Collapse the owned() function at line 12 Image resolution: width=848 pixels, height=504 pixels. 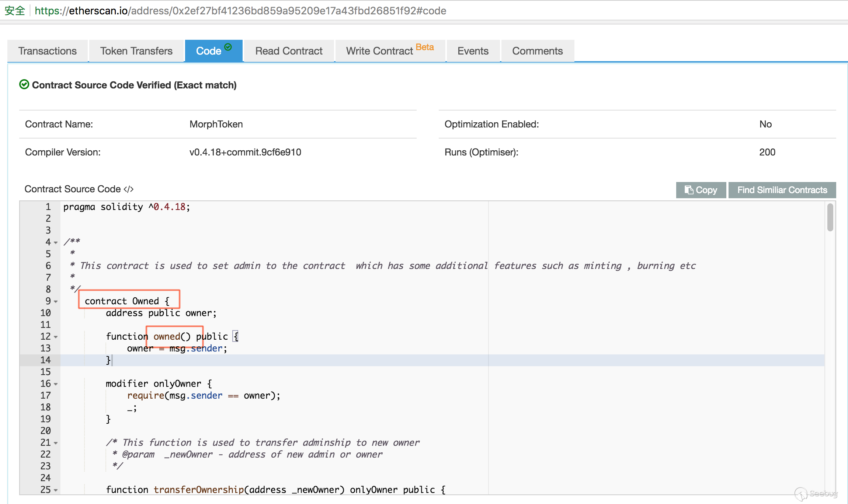pos(56,337)
